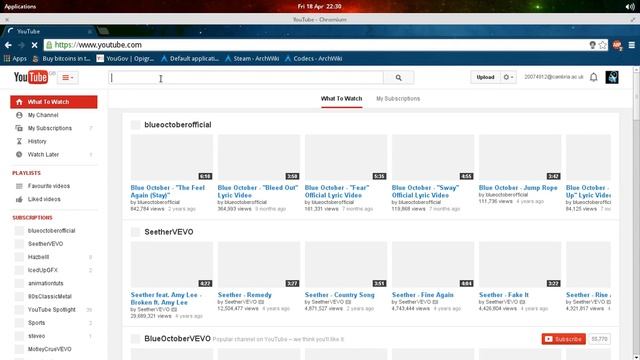Open the Applications menu in top panel

point(20,7)
